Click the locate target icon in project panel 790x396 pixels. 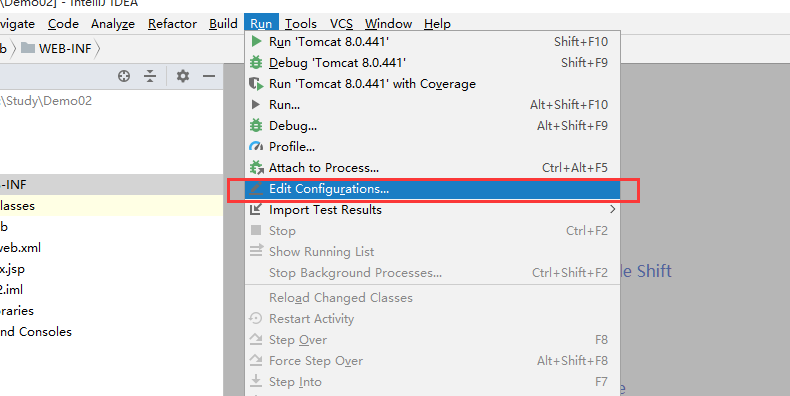(124, 76)
